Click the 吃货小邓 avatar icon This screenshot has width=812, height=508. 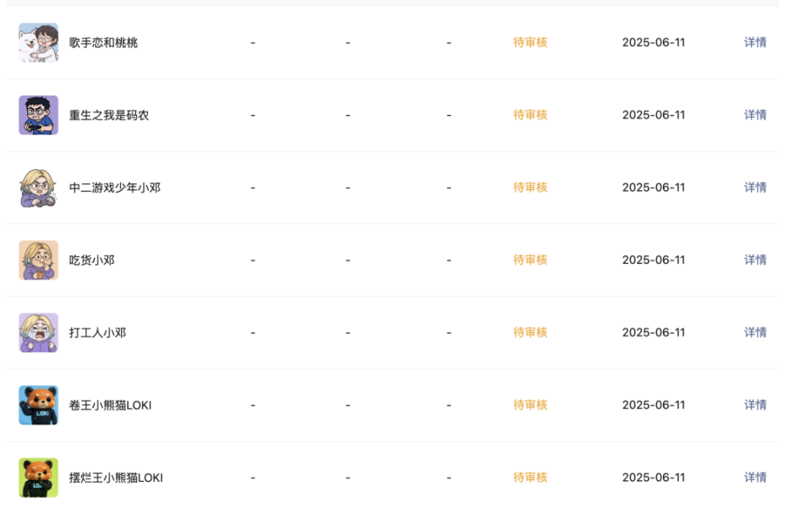(x=38, y=260)
